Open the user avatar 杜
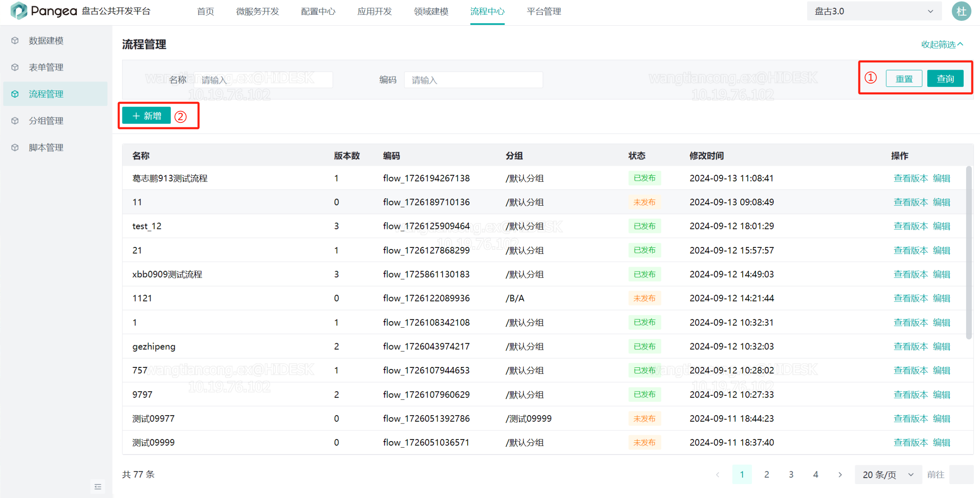980x498 pixels. pos(961,11)
